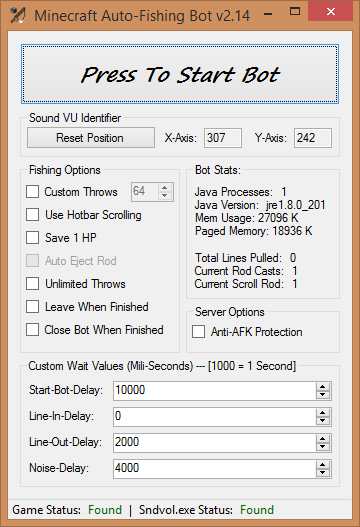Tick the Leave When Finished checkbox
360x527 pixels.
click(x=33, y=306)
